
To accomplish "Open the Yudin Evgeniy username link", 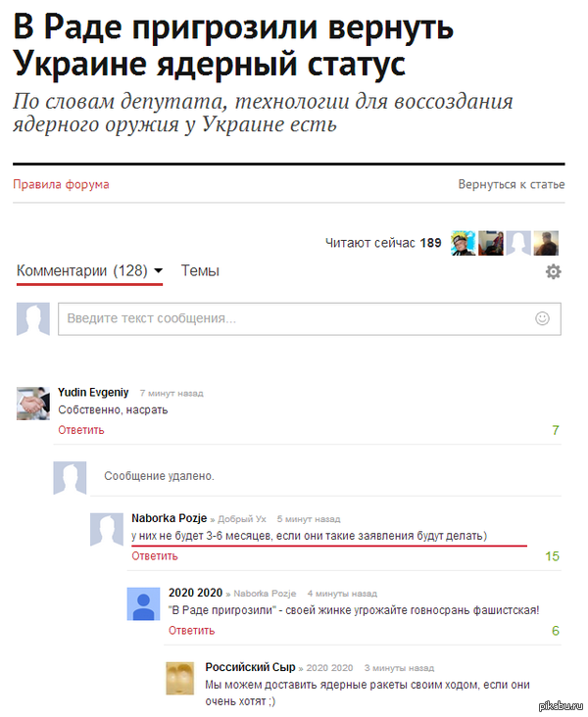I will point(93,393).
